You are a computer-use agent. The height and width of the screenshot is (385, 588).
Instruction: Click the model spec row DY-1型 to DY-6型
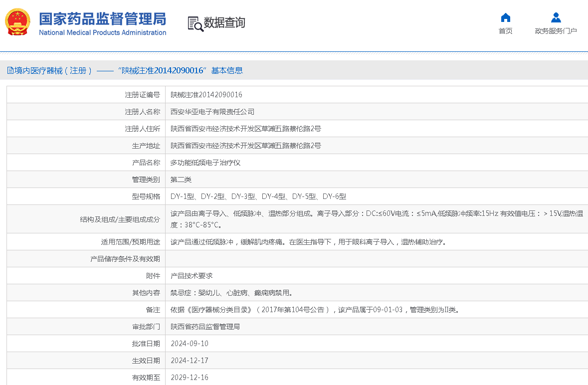(258, 196)
